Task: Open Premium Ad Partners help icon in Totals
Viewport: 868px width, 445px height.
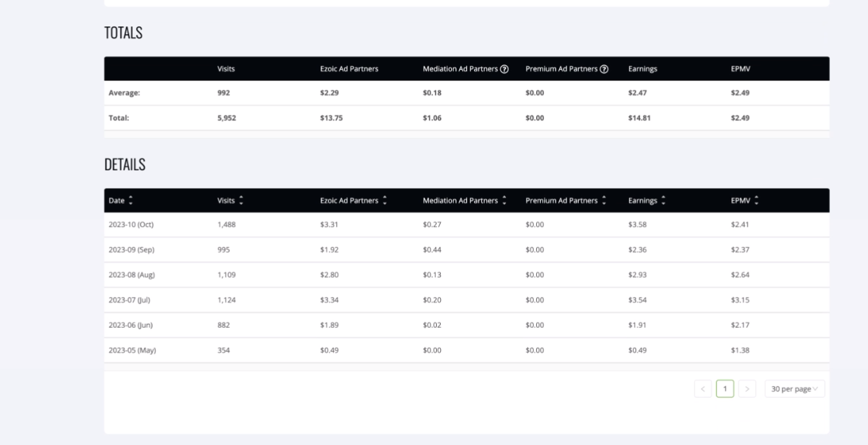Action: pyautogui.click(x=604, y=69)
